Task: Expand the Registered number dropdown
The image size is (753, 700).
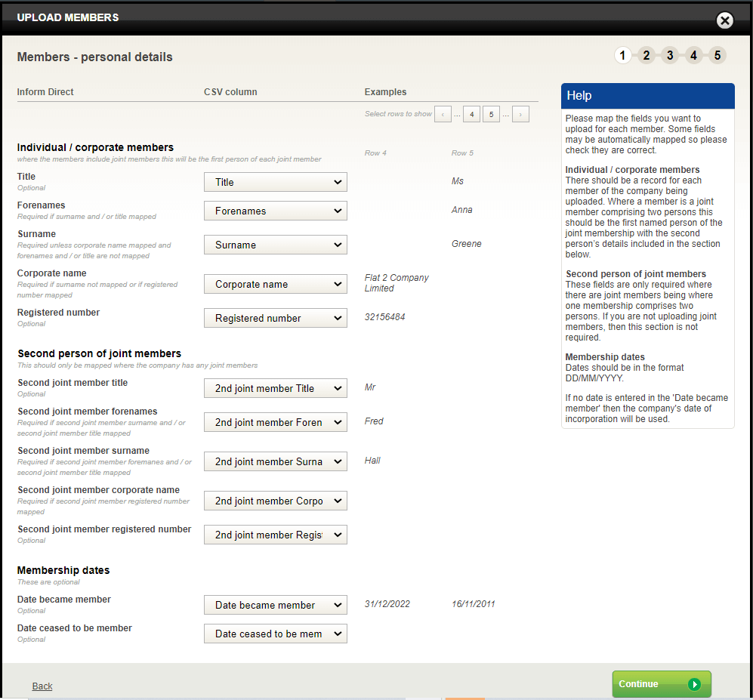Action: tap(275, 318)
